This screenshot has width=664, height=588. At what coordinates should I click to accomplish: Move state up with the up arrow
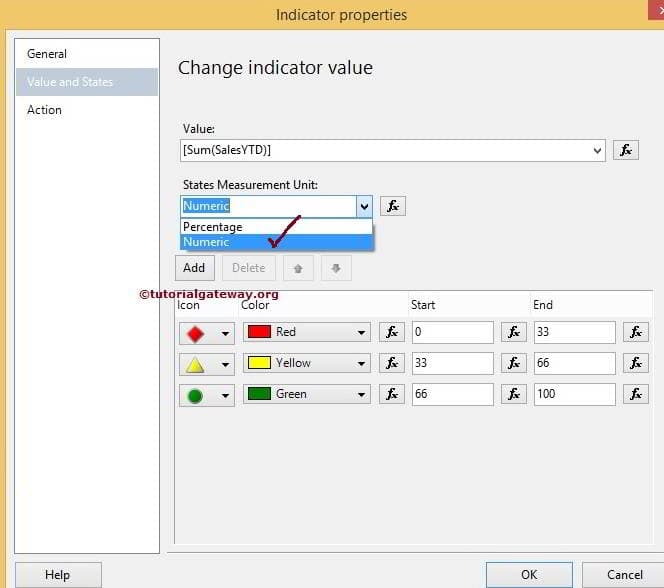[x=298, y=268]
